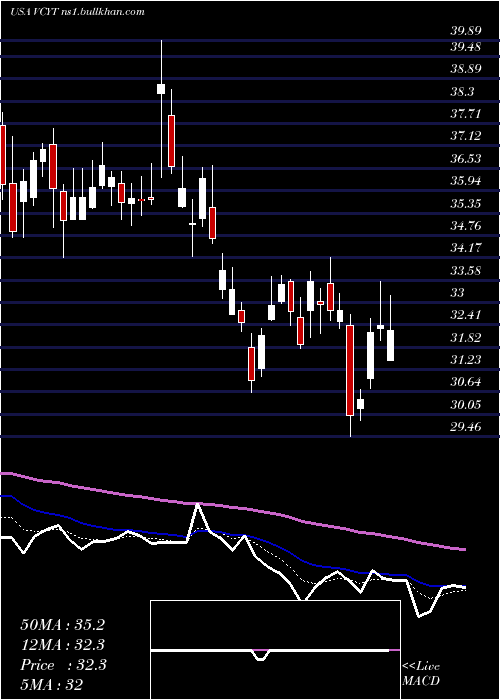
Task: Click the 39.48 price axis label
Action: (465, 46)
